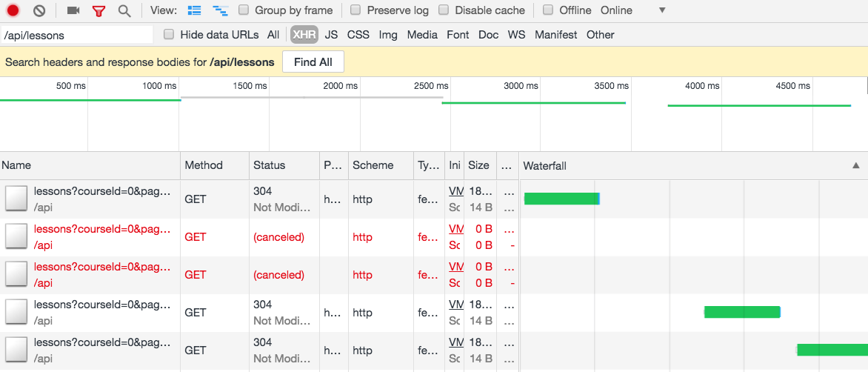Filter requests by the JS type
The image size is (868, 372).
point(331,34)
